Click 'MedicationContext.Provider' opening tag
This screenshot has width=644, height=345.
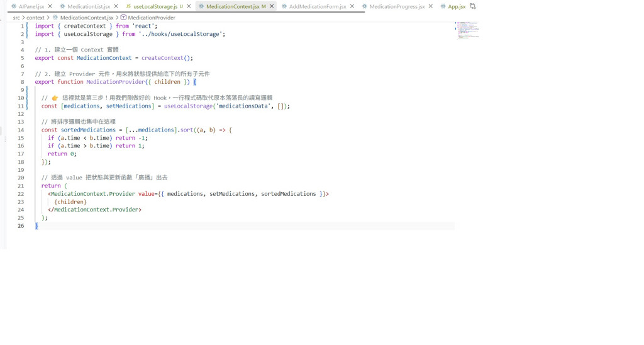tap(93, 194)
